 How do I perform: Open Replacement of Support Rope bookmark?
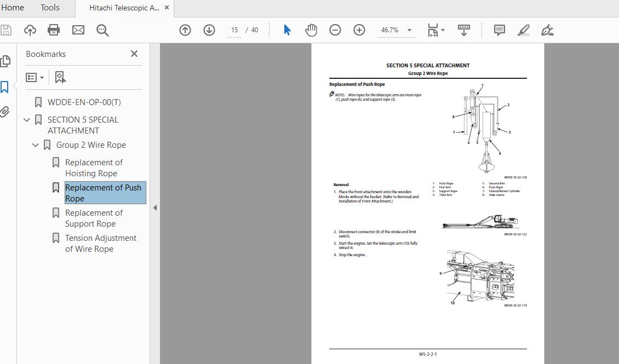coord(94,218)
